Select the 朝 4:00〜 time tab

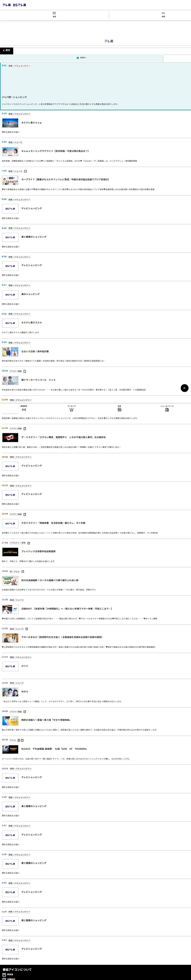point(81,58)
